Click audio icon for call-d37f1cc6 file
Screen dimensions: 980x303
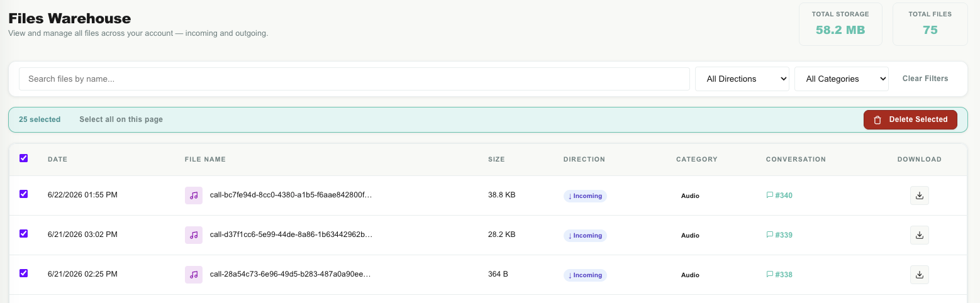click(194, 235)
